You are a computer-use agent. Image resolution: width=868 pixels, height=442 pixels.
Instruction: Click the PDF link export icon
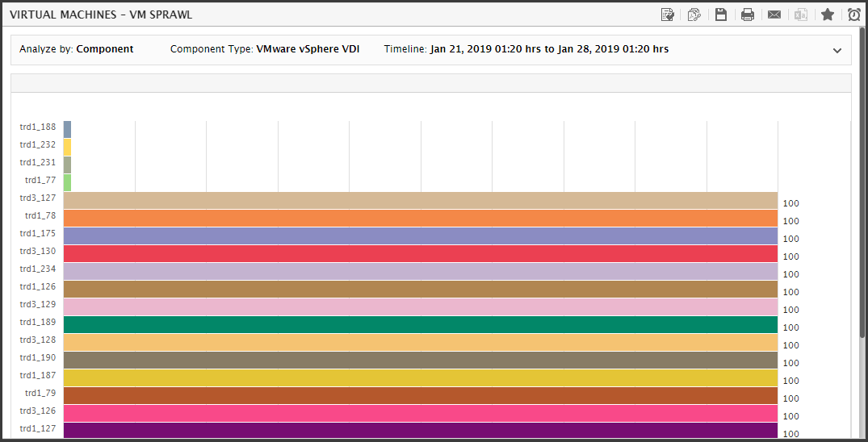point(694,15)
